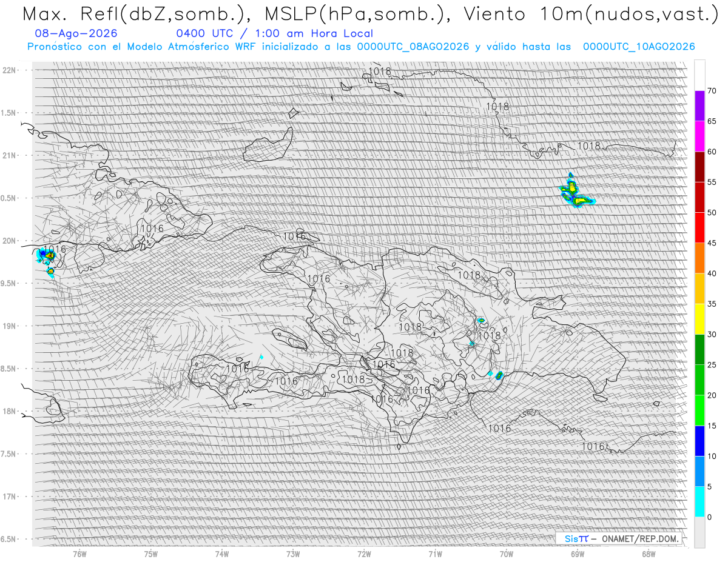This screenshot has height=562, width=728.
Task: Click the dark green 25–30 dBZ segment
Action: 699,349
